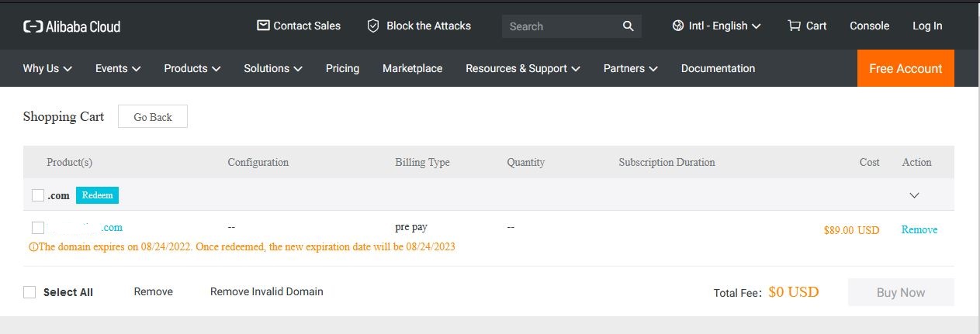
Task: Check the domain row checkbox
Action: coord(38,228)
